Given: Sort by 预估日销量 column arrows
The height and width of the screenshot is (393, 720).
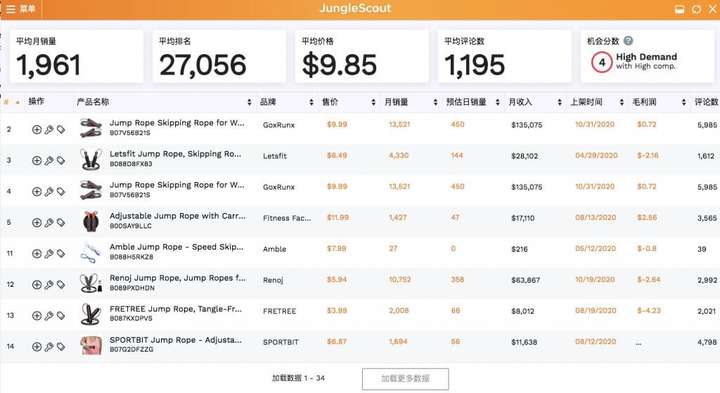Looking at the screenshot, I should point(497,102).
